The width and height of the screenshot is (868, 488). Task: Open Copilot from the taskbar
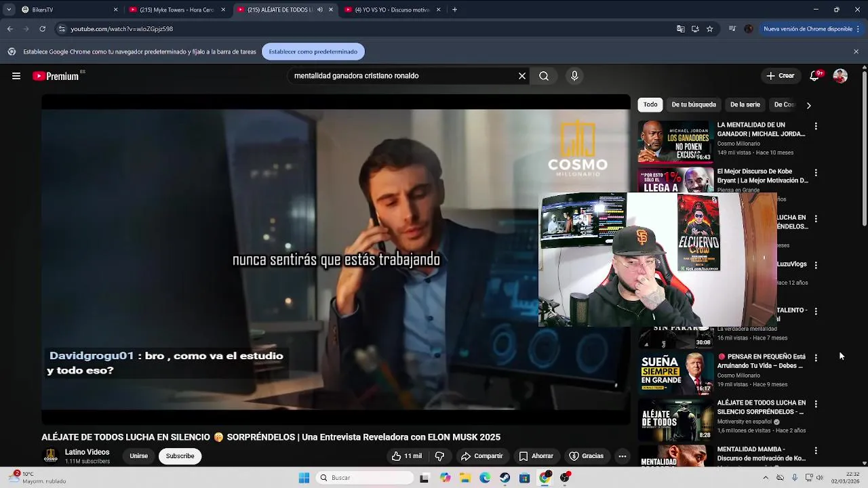[445, 478]
